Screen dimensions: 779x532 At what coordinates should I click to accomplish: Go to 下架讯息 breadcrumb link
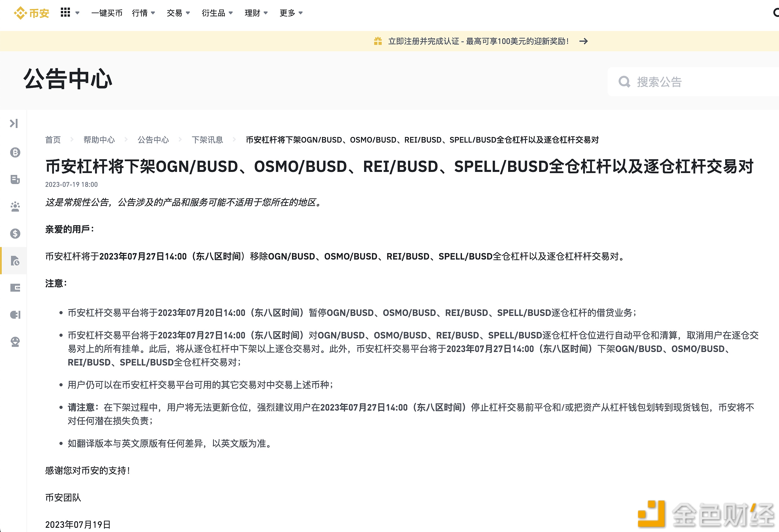207,140
